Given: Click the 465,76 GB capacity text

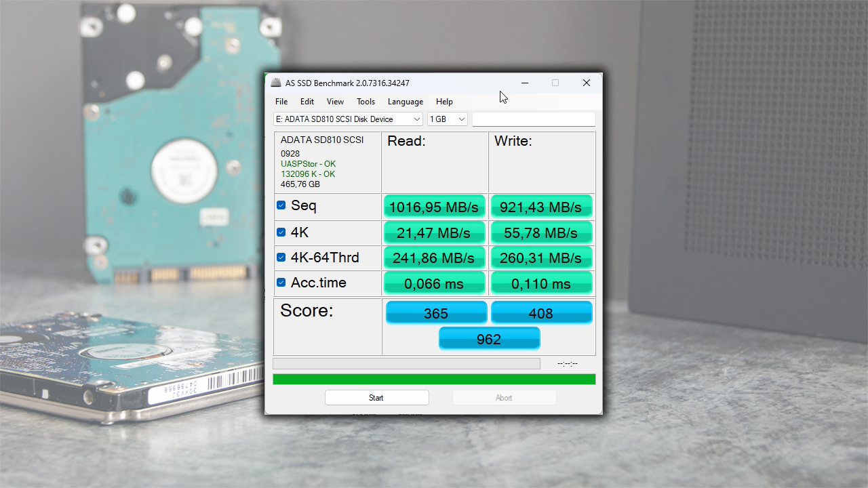Looking at the screenshot, I should (x=300, y=184).
